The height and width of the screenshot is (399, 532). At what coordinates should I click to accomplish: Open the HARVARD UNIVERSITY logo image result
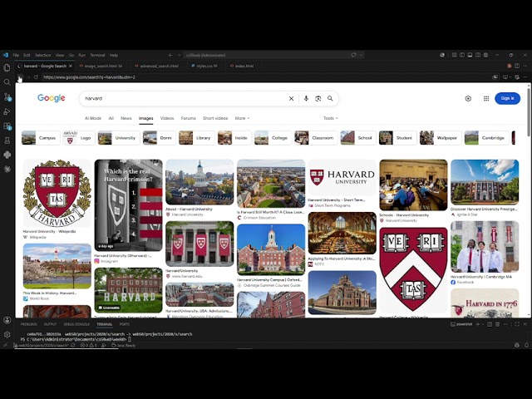342,178
